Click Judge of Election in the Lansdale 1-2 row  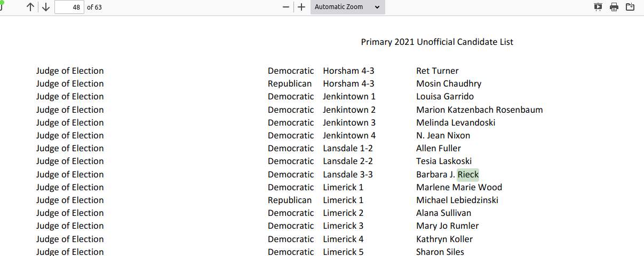click(70, 148)
